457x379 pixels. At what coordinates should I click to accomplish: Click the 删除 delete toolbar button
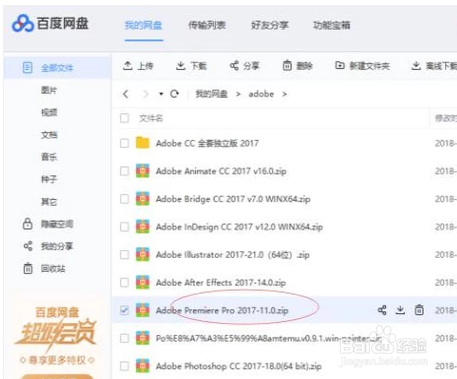coord(297,66)
